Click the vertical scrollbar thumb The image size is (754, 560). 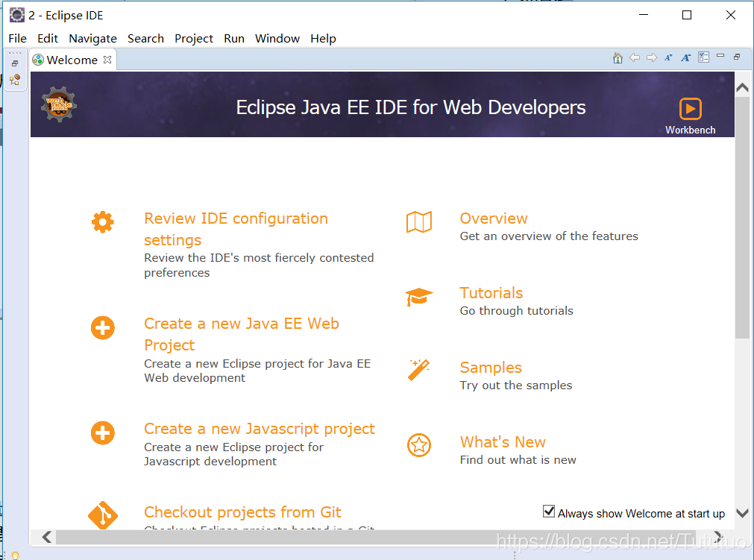coord(743,217)
